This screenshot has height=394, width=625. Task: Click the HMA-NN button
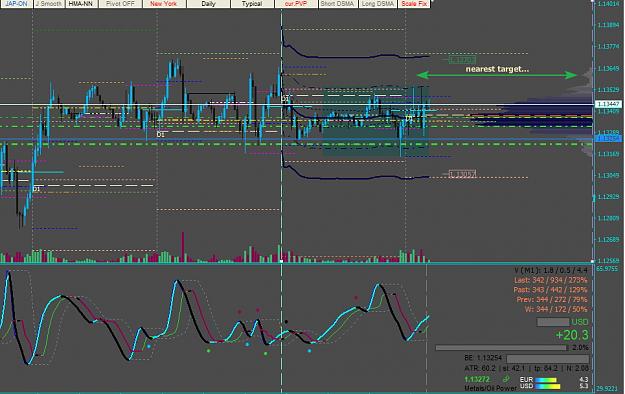tap(81, 4)
